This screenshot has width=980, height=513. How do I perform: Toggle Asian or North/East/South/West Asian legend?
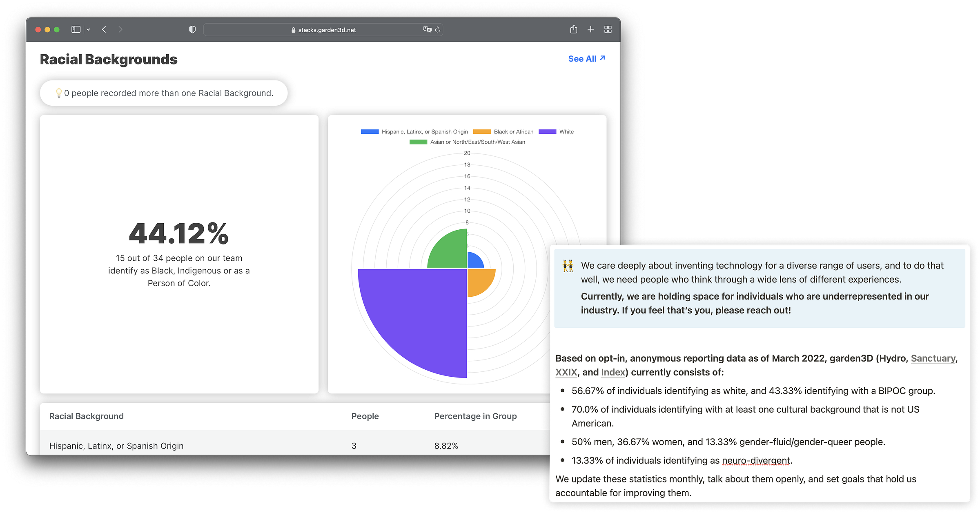[467, 142]
